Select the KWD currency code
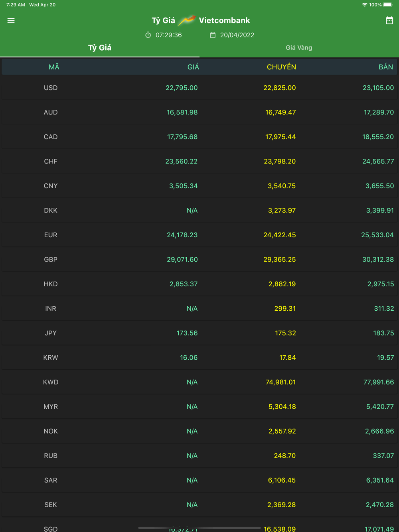This screenshot has height=532, width=399. [x=51, y=382]
